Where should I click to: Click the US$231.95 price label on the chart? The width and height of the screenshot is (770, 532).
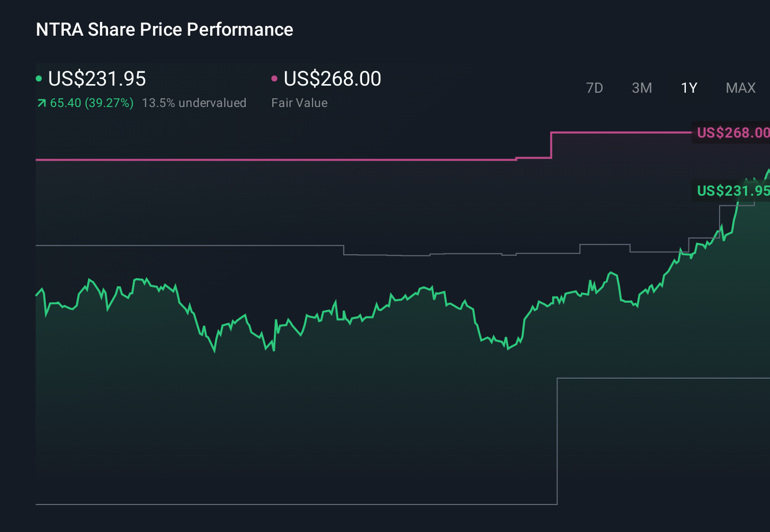[733, 191]
